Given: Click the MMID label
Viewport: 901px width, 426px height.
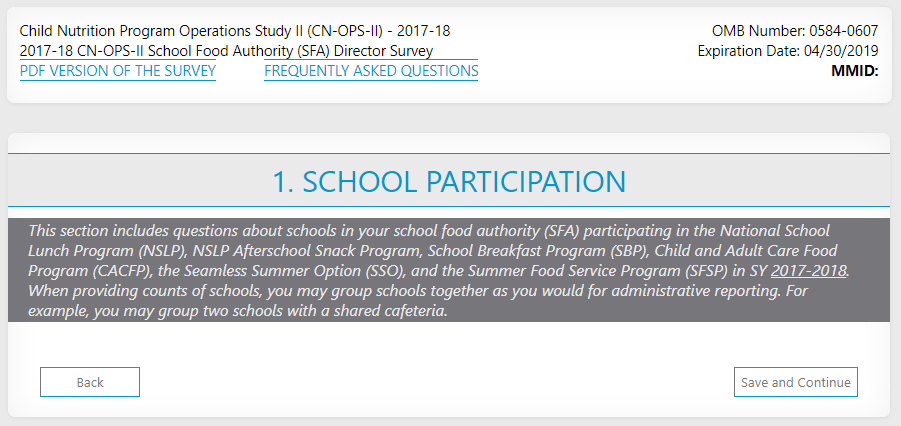Looking at the screenshot, I should [854, 71].
